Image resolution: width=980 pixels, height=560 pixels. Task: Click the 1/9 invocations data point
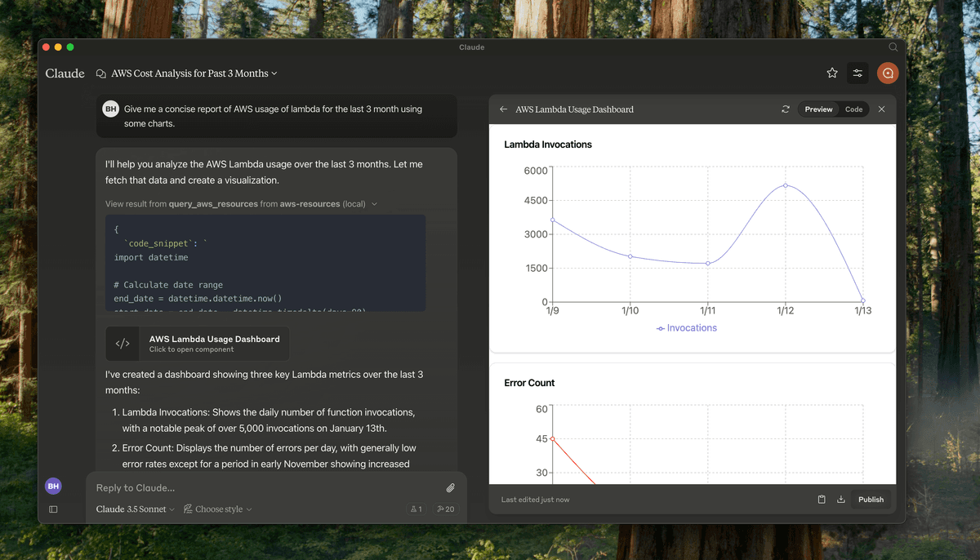tap(553, 220)
